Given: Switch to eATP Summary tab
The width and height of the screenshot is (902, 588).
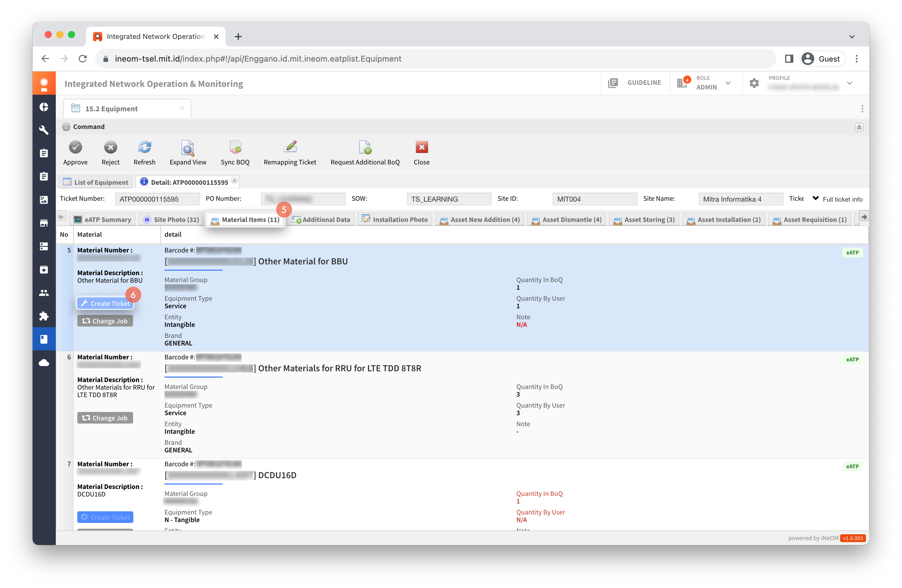Looking at the screenshot, I should pos(102,219).
